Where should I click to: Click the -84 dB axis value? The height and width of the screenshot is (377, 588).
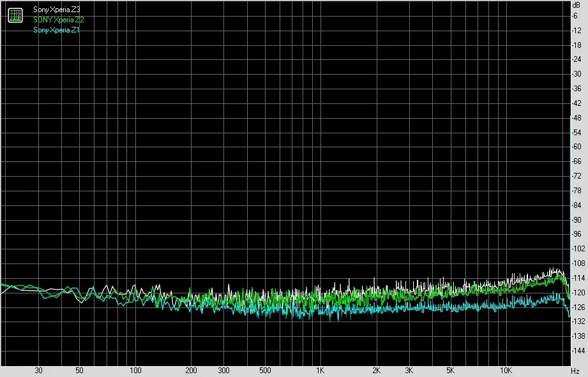click(x=577, y=205)
